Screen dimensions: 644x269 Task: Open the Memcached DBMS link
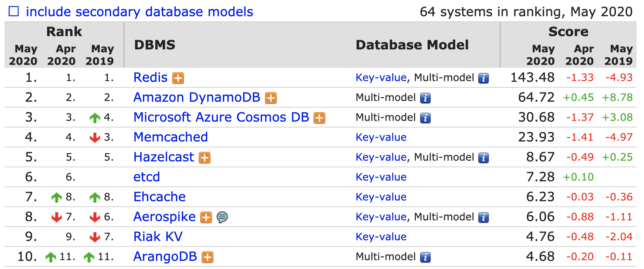coord(170,137)
